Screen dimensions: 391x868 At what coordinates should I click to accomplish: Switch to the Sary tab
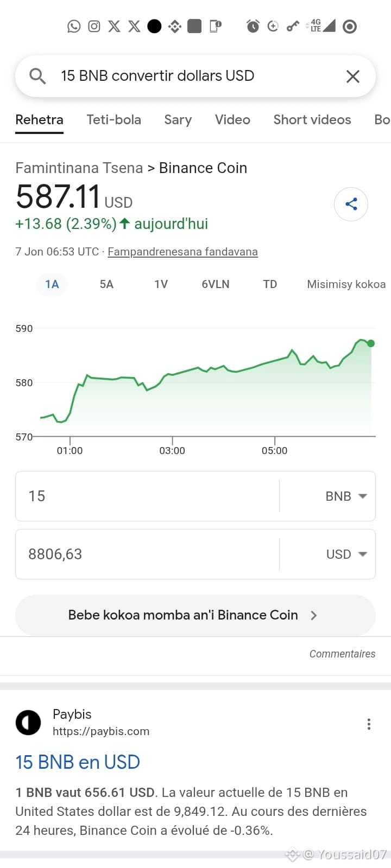coord(178,120)
